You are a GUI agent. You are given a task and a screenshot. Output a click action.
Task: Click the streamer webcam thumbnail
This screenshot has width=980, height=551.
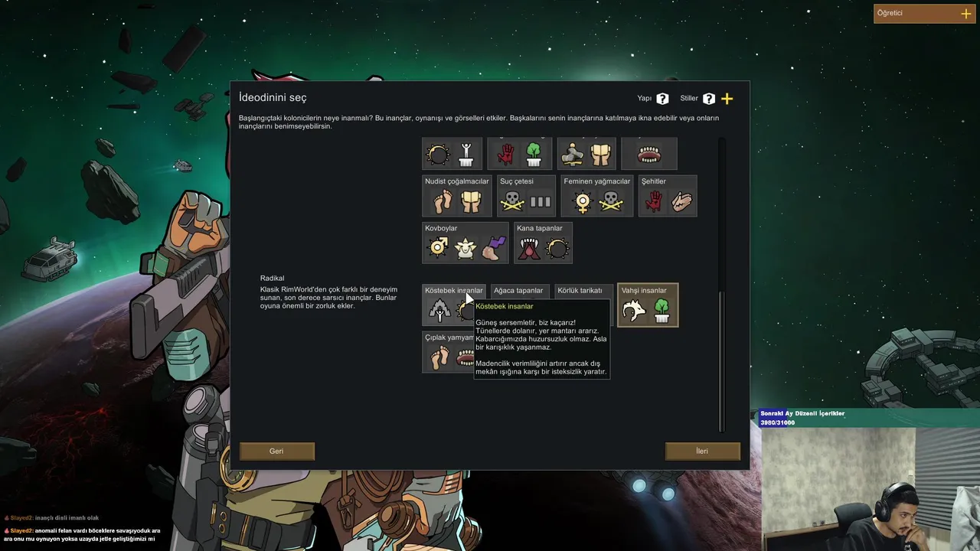point(871,489)
